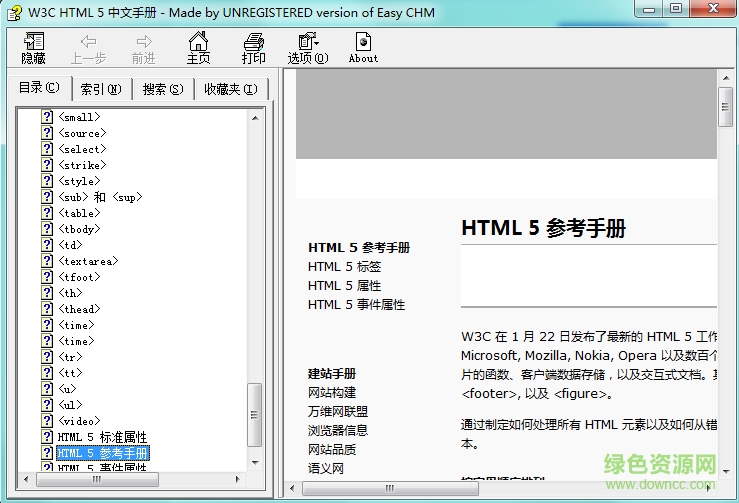Open the HTML 5 事件属性 link
Image resolution: width=739 pixels, height=503 pixels.
(x=356, y=305)
